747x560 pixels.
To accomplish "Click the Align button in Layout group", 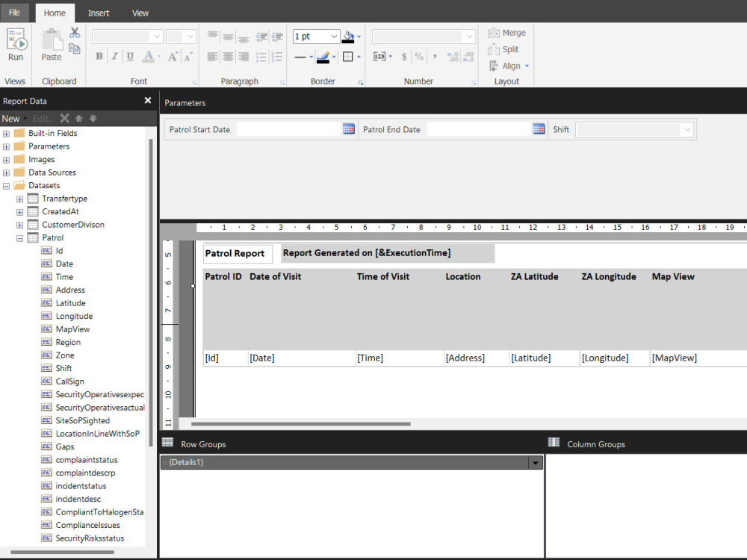I will click(506, 66).
